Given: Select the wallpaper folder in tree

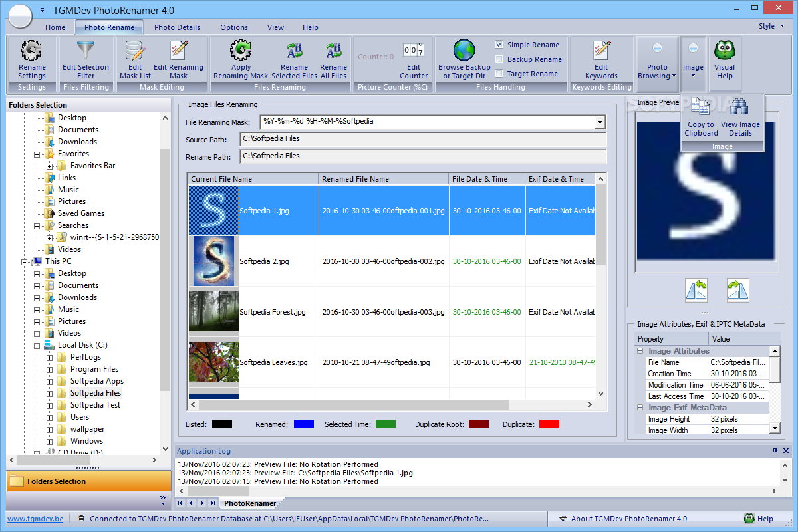Looking at the screenshot, I should [87, 429].
